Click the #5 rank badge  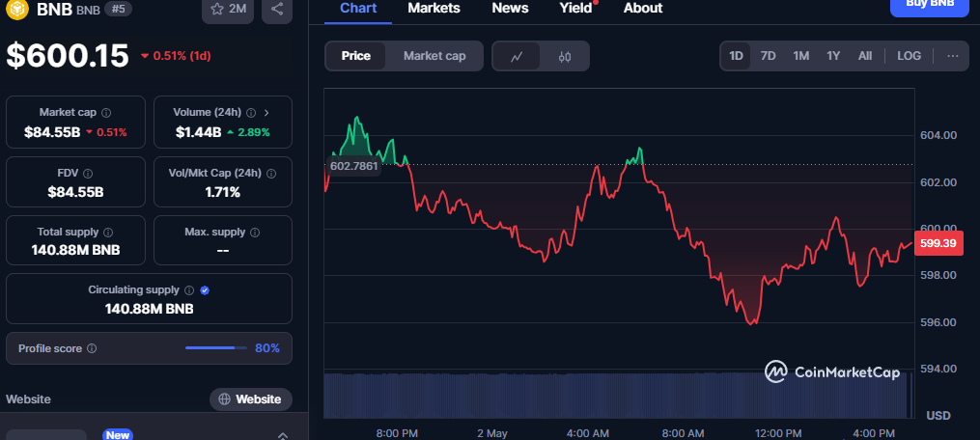click(x=118, y=9)
